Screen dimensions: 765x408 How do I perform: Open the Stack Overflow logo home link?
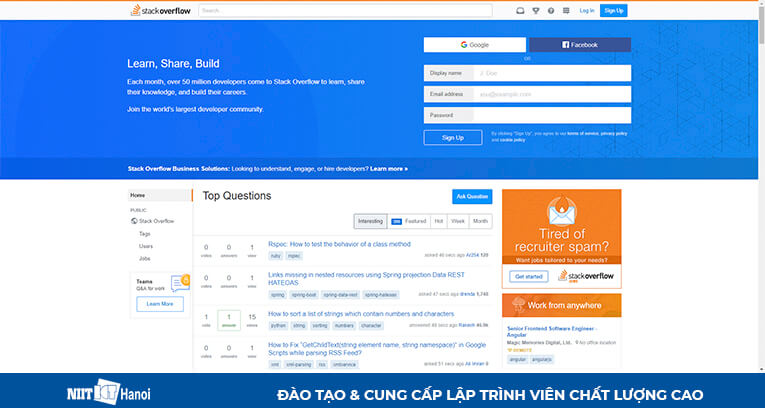pyautogui.click(x=161, y=10)
